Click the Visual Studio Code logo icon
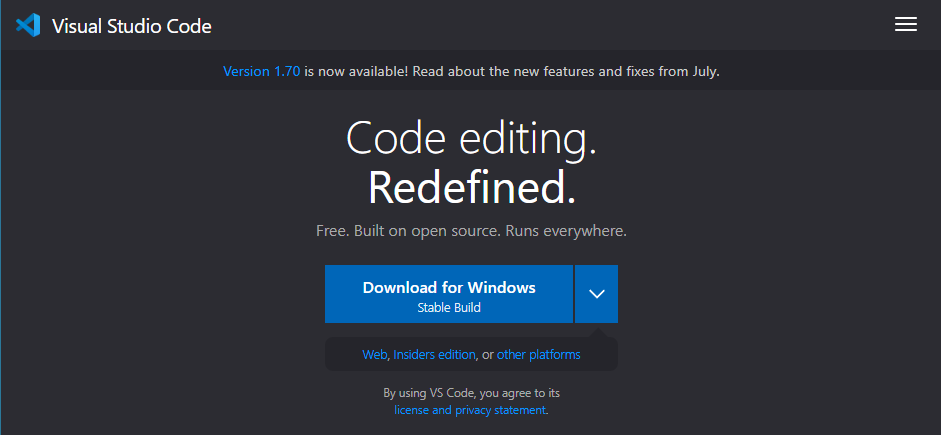This screenshot has width=941, height=435. pos(28,25)
